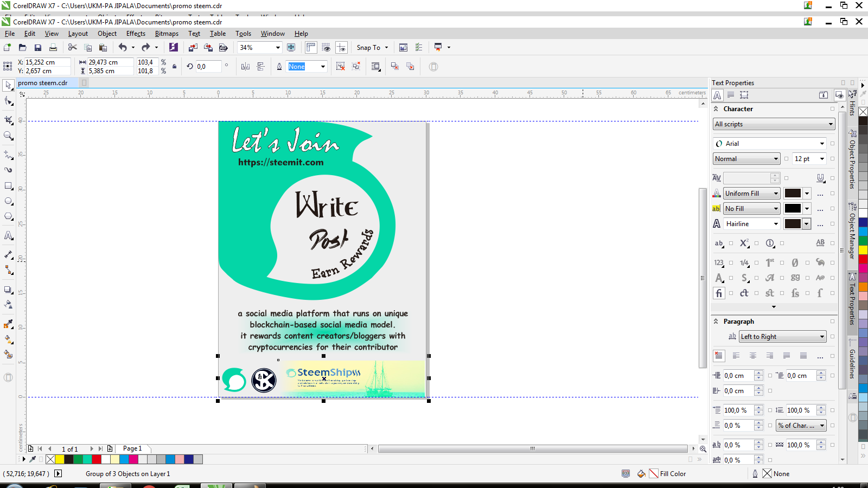The height and width of the screenshot is (488, 868).
Task: Toggle the square at the Paragraph header's right
Action: click(832, 322)
